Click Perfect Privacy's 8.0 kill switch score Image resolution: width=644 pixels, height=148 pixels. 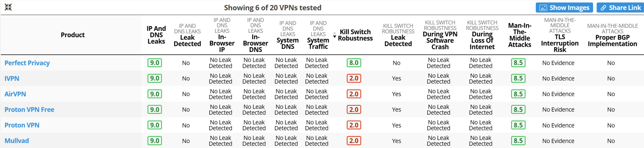click(354, 63)
